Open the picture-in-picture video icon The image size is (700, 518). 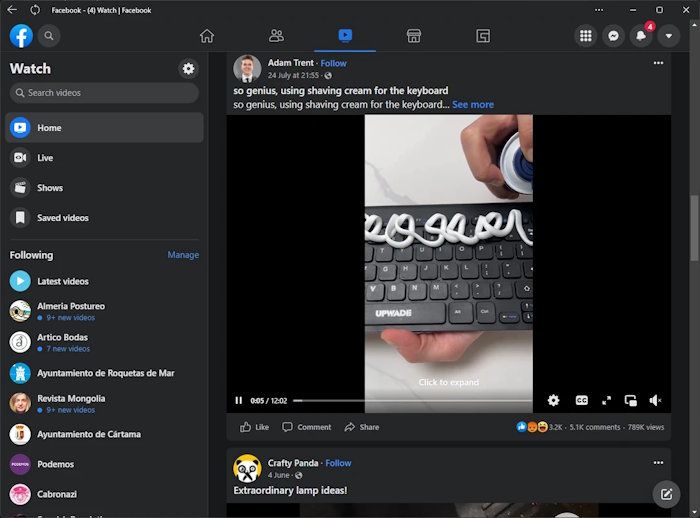(630, 401)
